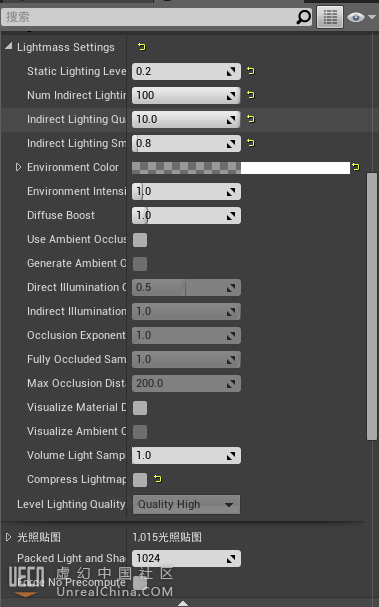Open the property matrix grid icon

(x=330, y=17)
